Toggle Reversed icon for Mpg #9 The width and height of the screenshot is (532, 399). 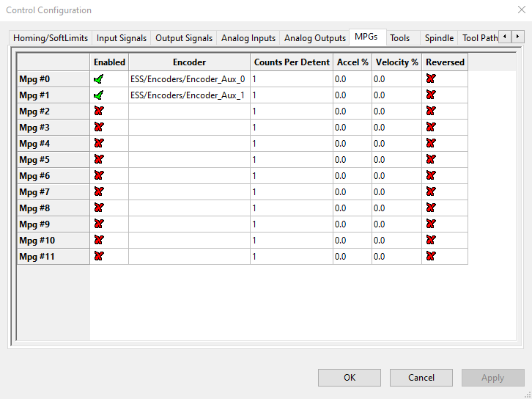430,224
